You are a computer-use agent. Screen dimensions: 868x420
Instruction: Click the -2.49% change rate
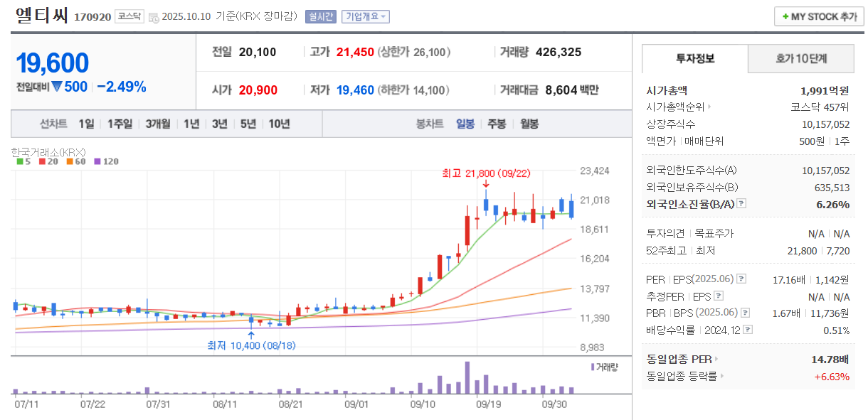[x=122, y=87]
